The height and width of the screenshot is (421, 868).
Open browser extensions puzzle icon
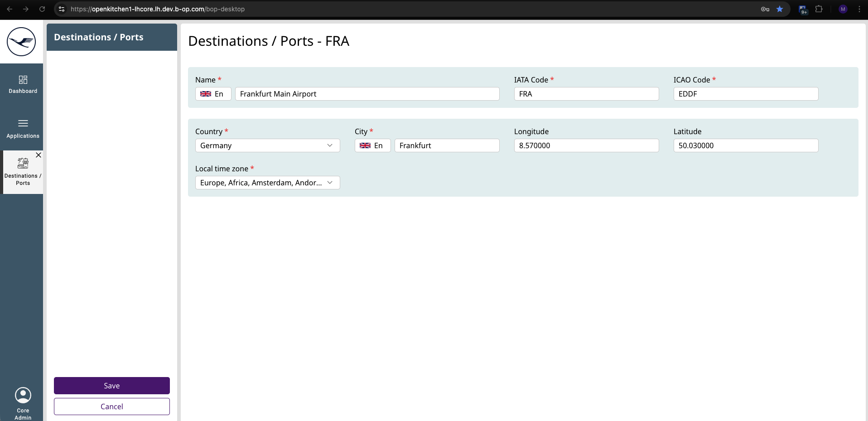click(819, 9)
